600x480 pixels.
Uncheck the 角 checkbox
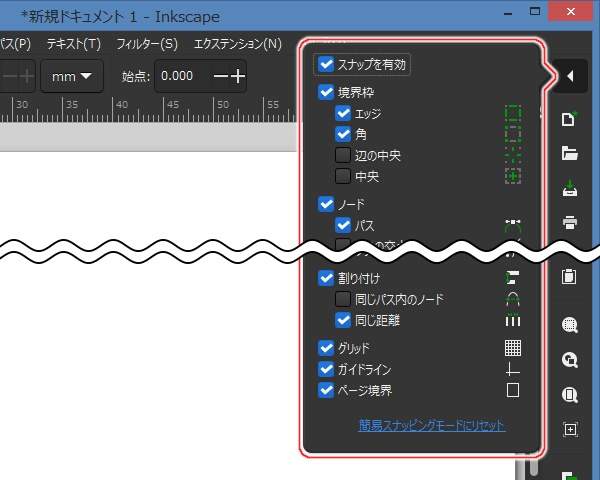(342, 134)
